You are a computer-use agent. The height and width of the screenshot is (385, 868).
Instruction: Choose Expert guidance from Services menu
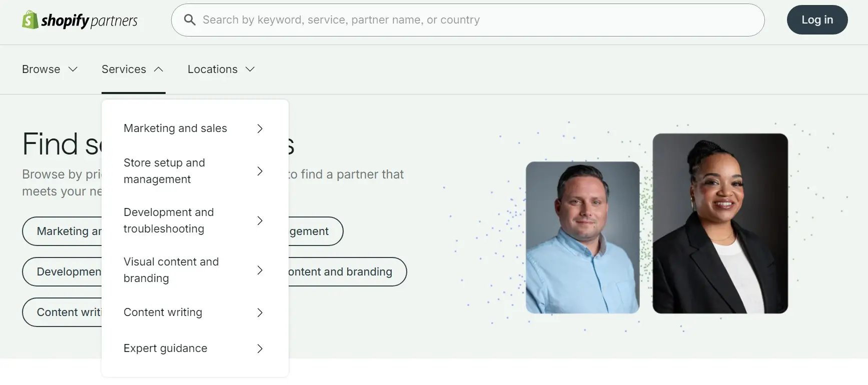pyautogui.click(x=165, y=348)
